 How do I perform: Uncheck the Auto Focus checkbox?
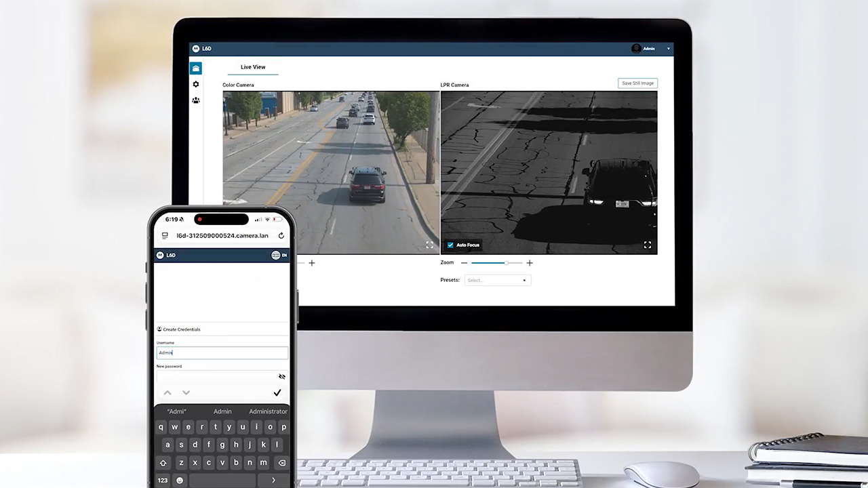(450, 245)
